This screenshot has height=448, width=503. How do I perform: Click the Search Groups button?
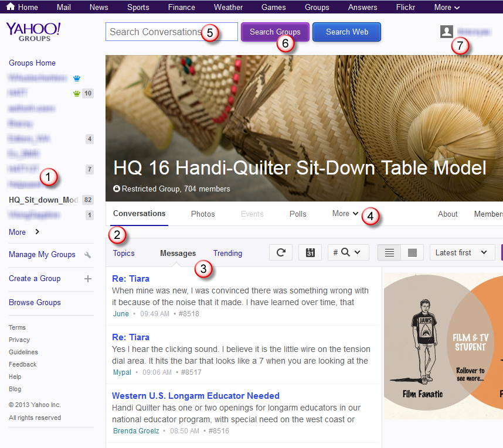(x=275, y=32)
